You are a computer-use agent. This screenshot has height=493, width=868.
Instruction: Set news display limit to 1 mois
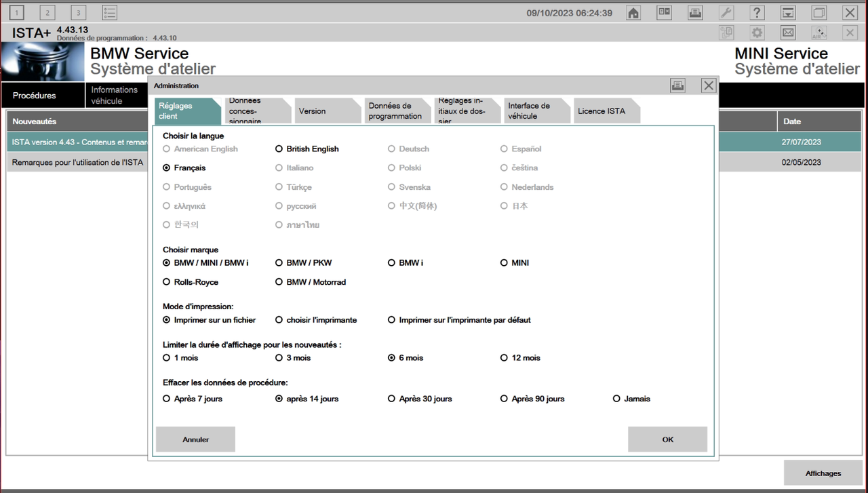(180, 357)
